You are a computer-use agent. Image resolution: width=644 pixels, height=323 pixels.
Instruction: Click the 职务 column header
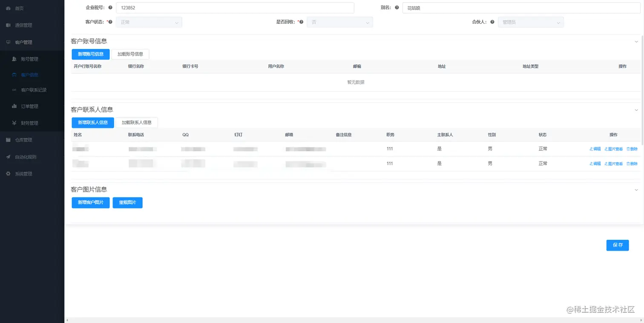(x=391, y=135)
